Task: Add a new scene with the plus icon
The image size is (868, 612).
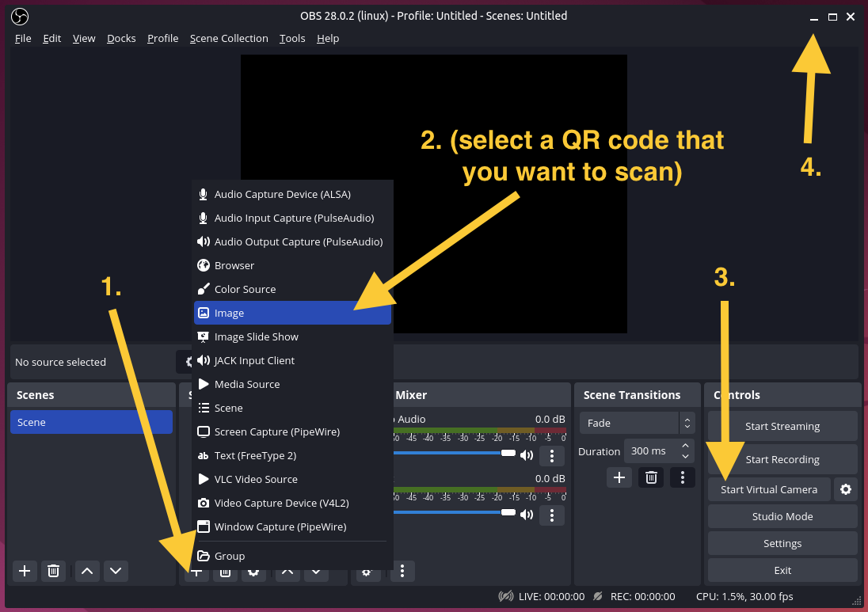Action: pyautogui.click(x=25, y=571)
